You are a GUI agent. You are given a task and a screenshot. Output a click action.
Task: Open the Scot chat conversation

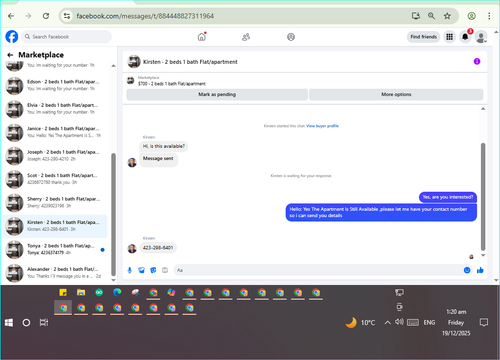pos(55,179)
